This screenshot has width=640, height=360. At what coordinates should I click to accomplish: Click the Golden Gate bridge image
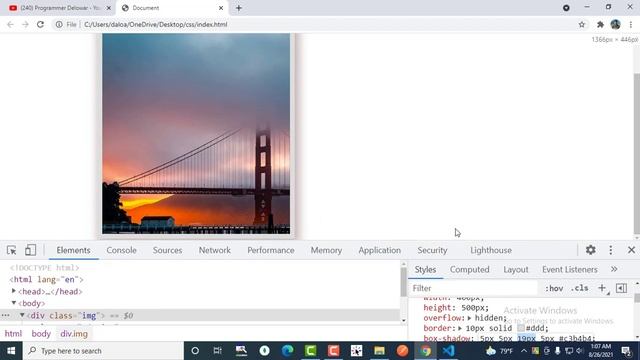coord(196,134)
